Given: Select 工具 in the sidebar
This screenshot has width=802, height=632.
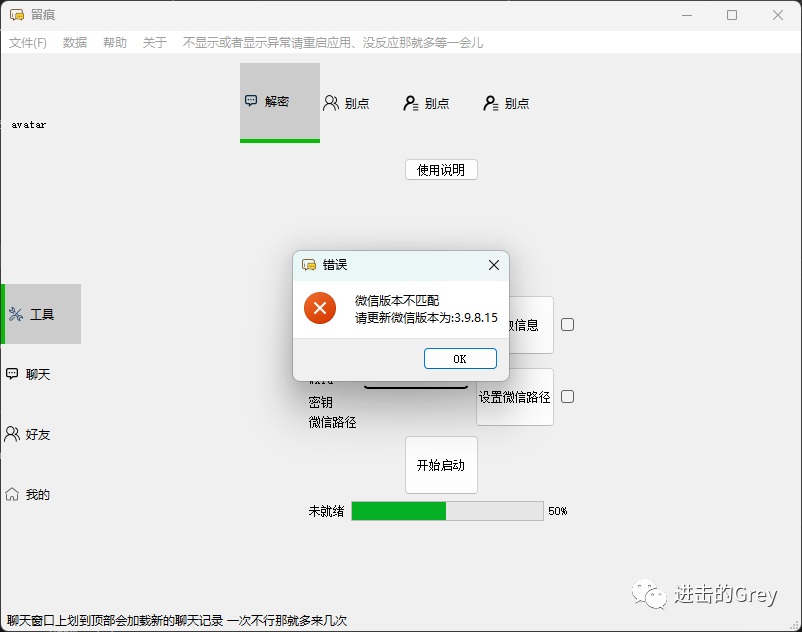Looking at the screenshot, I should tap(41, 314).
